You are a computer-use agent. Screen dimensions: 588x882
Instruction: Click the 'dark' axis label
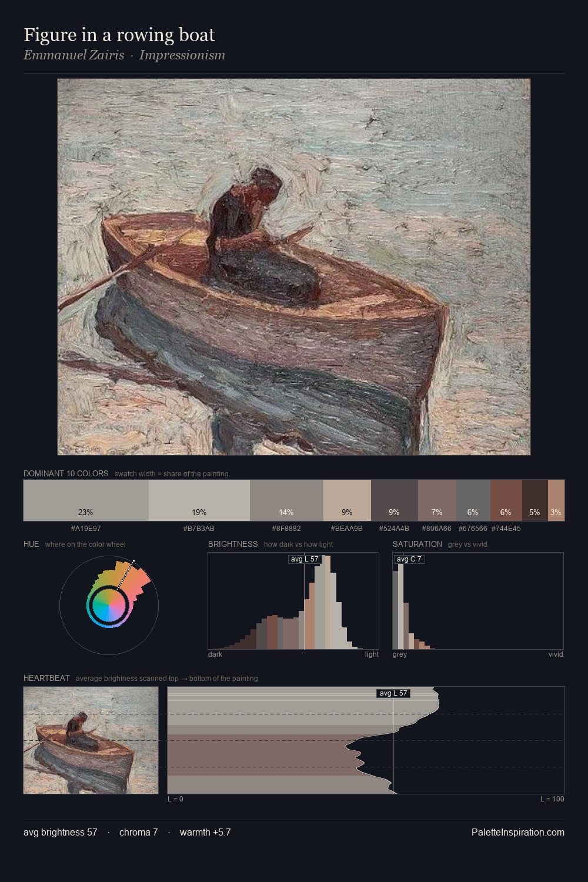[215, 654]
